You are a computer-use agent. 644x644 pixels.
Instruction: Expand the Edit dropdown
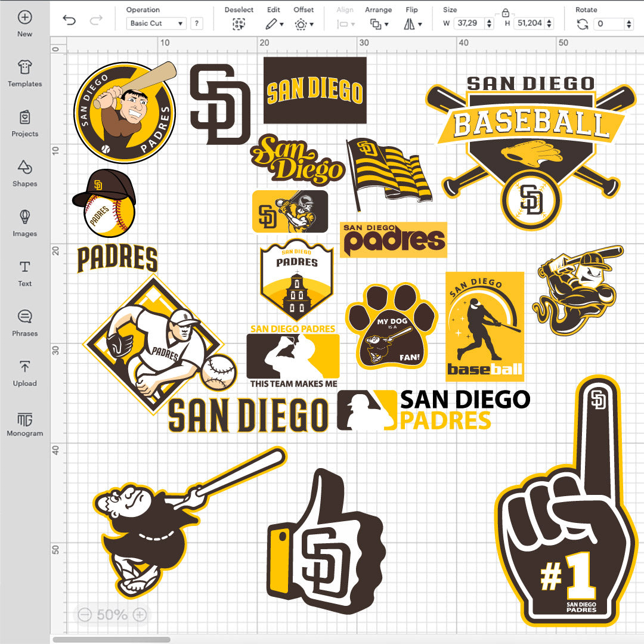(x=274, y=24)
